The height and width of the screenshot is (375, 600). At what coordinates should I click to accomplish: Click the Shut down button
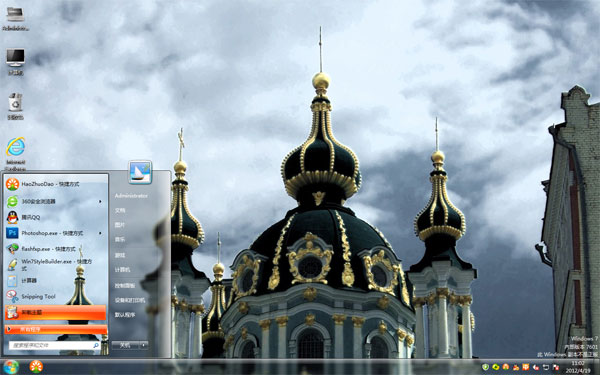tap(125, 345)
